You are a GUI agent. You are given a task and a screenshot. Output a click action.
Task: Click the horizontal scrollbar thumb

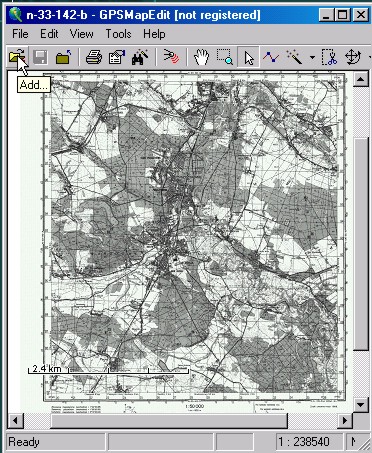(169, 421)
